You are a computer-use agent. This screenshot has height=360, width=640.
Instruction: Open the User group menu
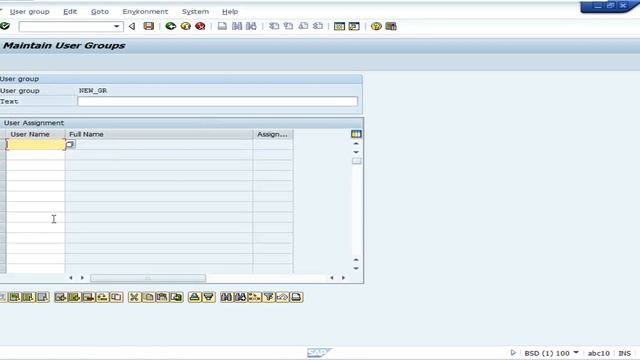[x=29, y=11]
